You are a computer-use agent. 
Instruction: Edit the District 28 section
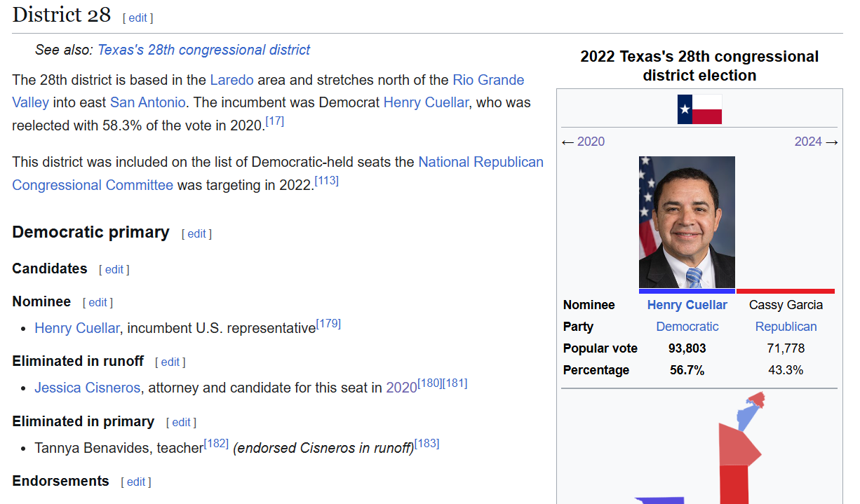pos(137,18)
